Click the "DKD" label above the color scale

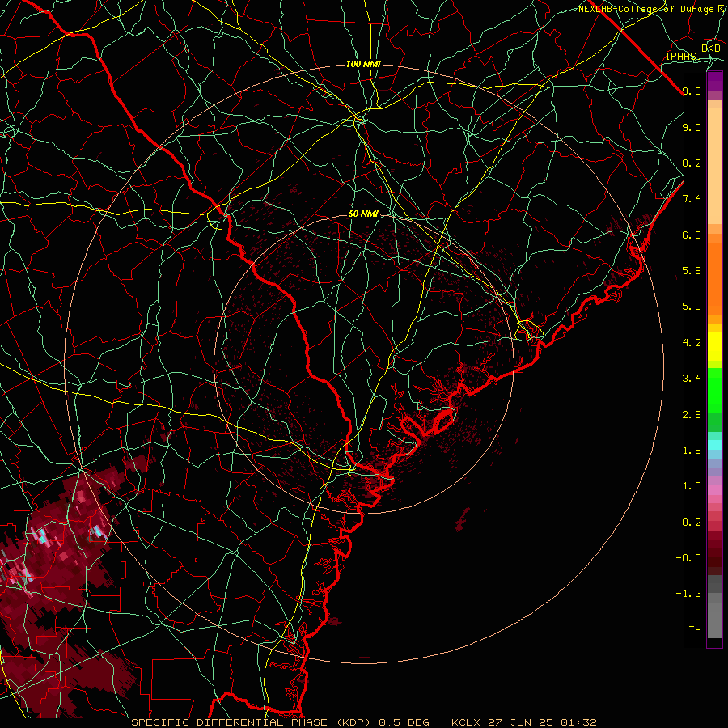click(x=711, y=49)
